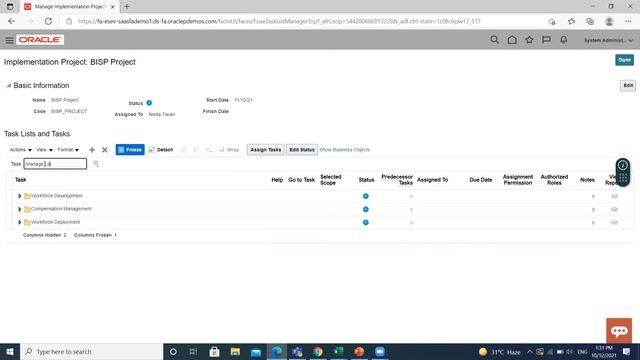The image size is (640, 360).
Task: Click status icon for Compensation Management
Action: (366, 209)
